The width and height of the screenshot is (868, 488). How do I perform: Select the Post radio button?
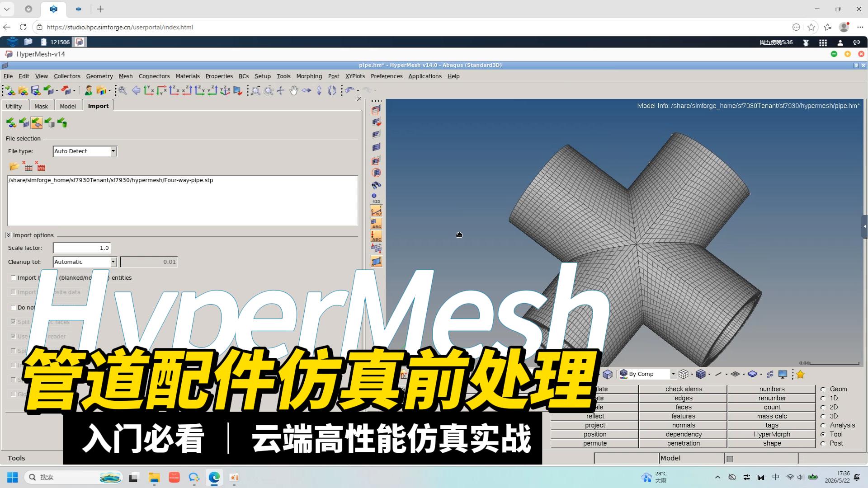823,443
